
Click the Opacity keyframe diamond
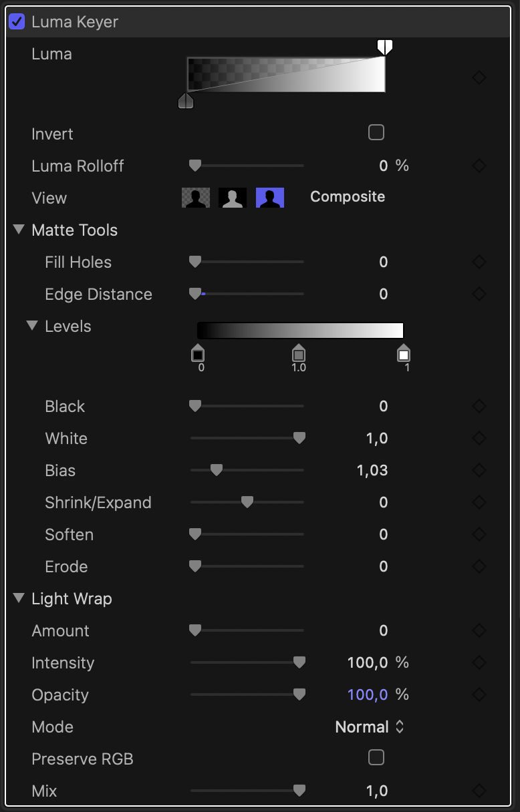click(x=479, y=694)
